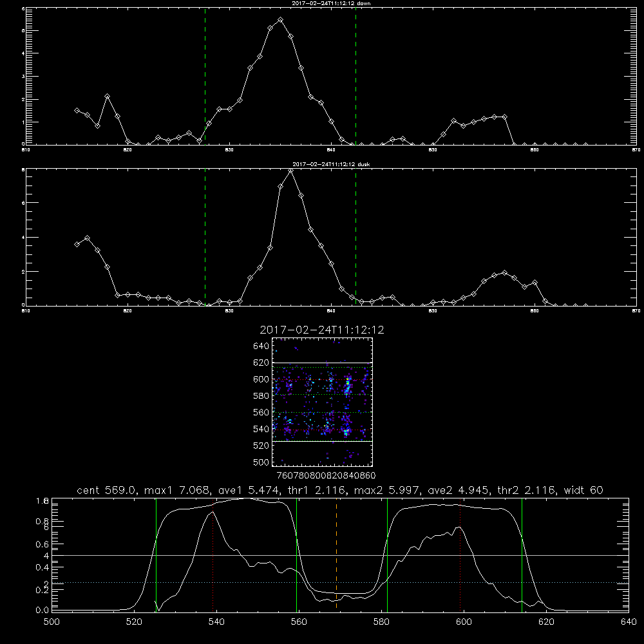644x644 pixels.
Task: Click the green vertical line near 559 in profile plot
Action: coord(296,555)
